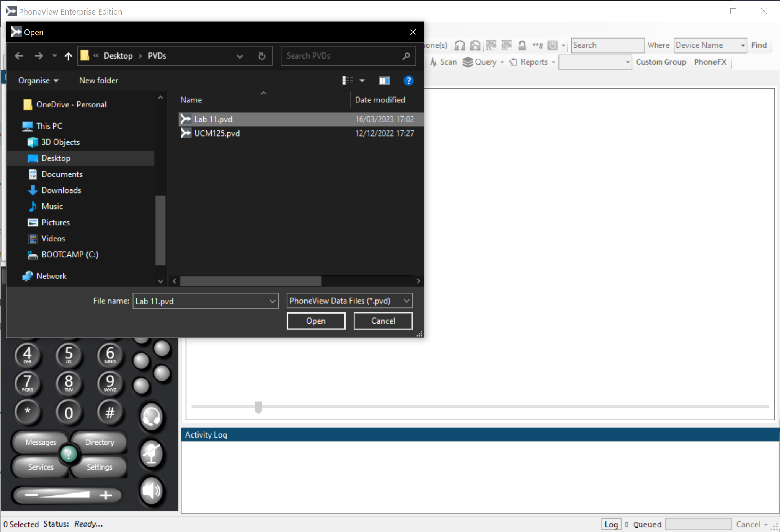Open the view options dropdown arrow
The height and width of the screenshot is (532, 780).
point(362,80)
